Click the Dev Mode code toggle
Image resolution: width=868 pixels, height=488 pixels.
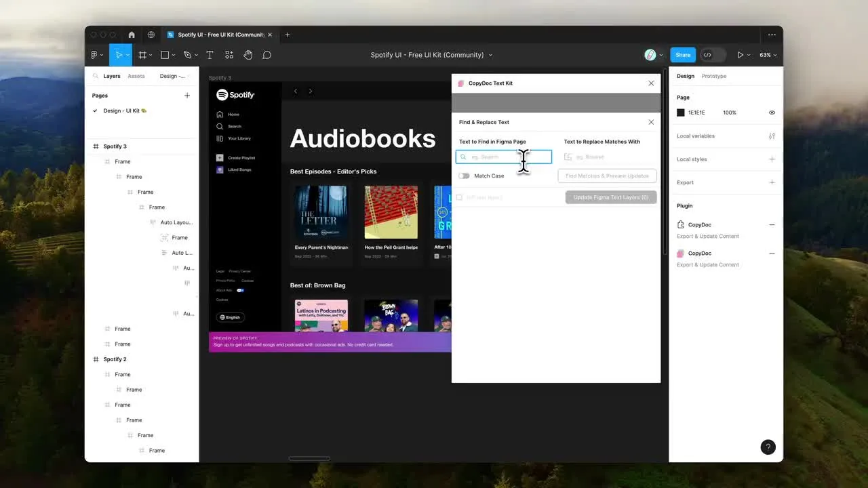[x=707, y=55]
